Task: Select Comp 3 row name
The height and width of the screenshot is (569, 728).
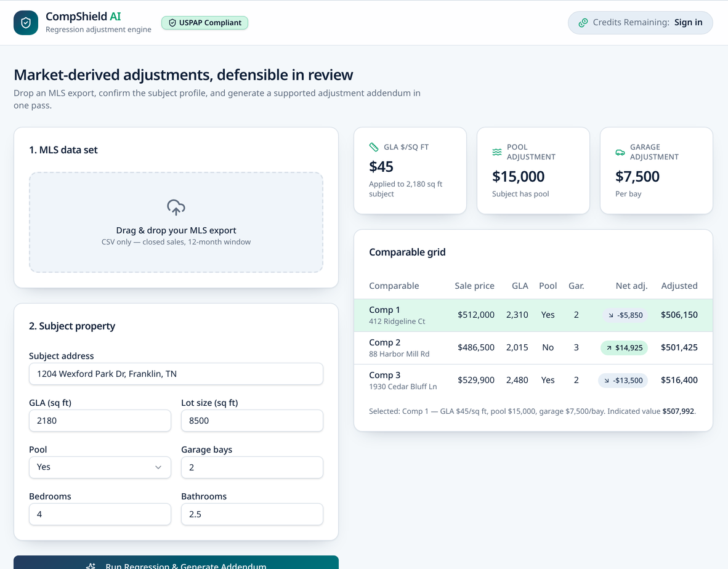Action: coord(384,375)
